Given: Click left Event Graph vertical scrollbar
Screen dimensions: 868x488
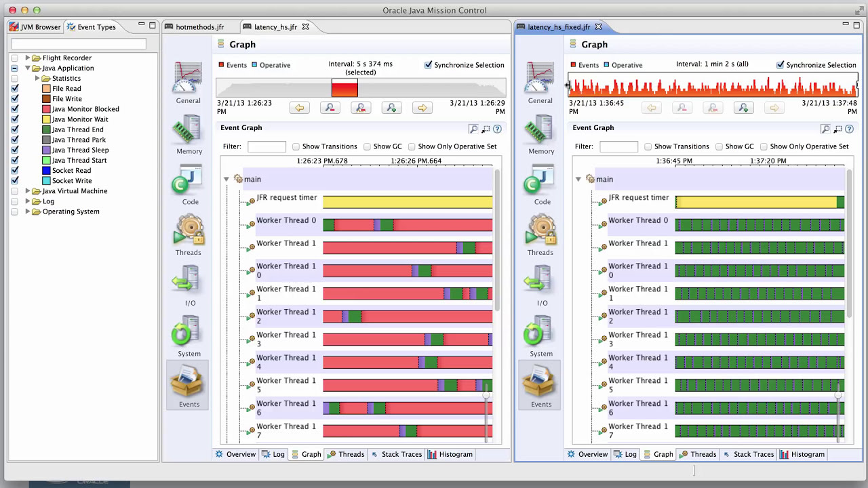Looking at the screenshot, I should [498, 241].
